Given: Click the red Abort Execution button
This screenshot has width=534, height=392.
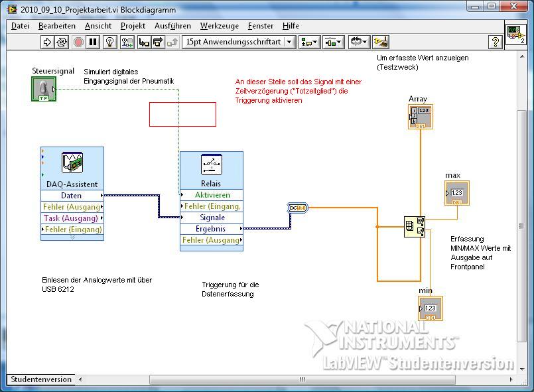Looking at the screenshot, I should 79,42.
